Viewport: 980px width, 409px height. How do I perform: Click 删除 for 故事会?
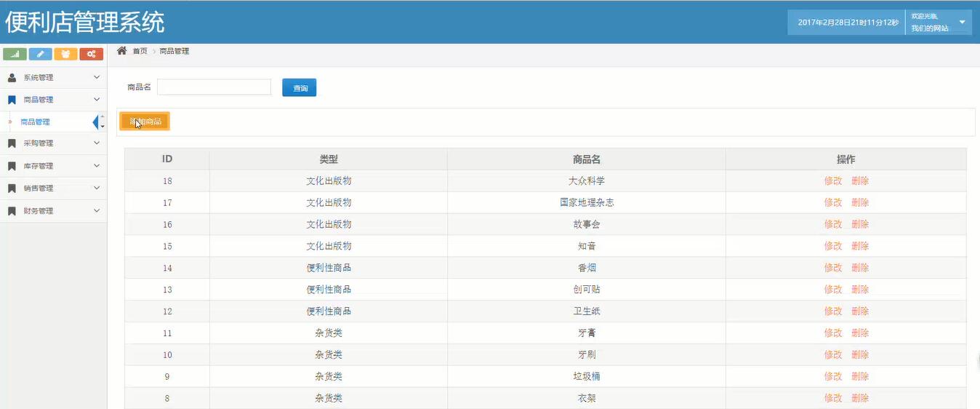[860, 224]
